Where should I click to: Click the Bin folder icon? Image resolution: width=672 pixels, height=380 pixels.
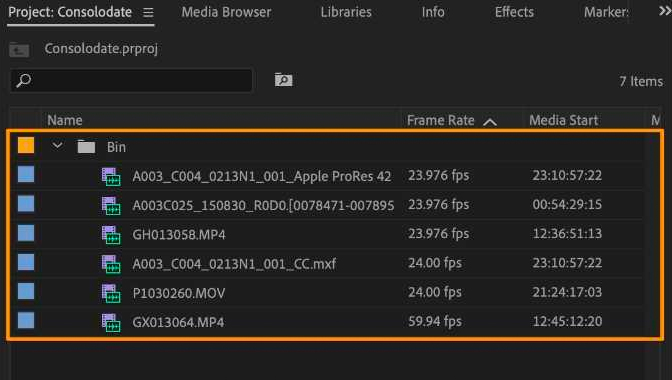point(86,147)
